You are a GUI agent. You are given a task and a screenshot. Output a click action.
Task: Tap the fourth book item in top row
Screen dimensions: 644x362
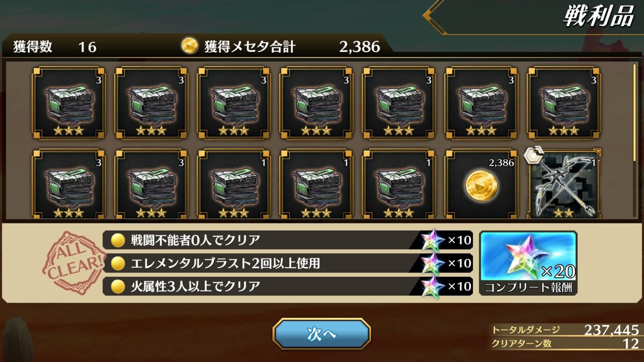click(316, 103)
